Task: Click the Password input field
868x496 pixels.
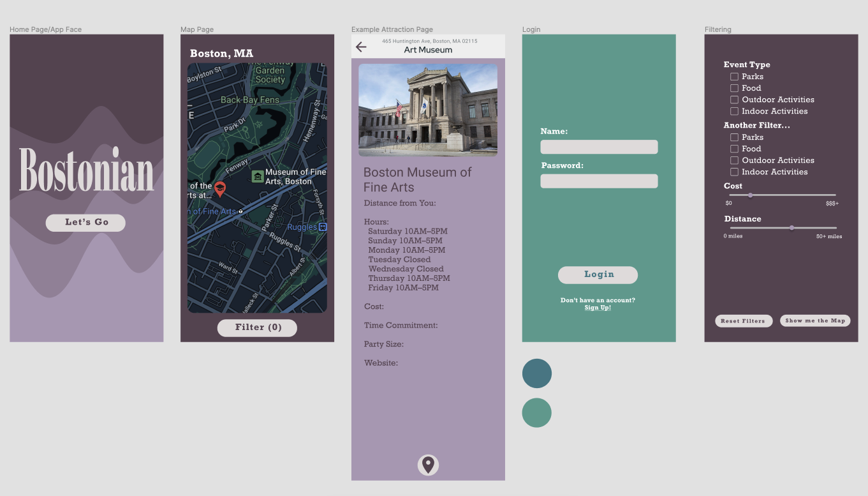Action: point(599,181)
